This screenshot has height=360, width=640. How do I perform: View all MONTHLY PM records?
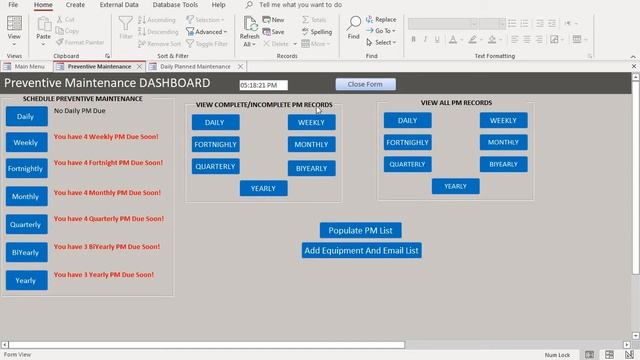(x=503, y=142)
